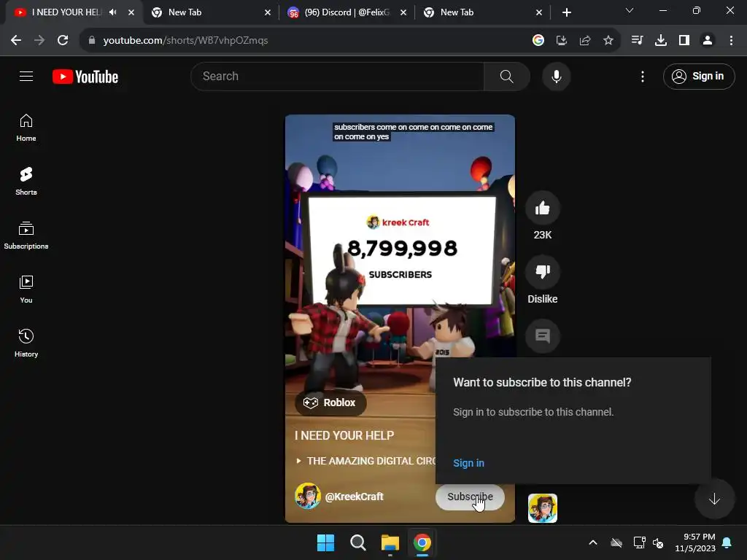Screen dimensions: 747x560
Task: Click the Roblox game tag
Action: (x=330, y=402)
